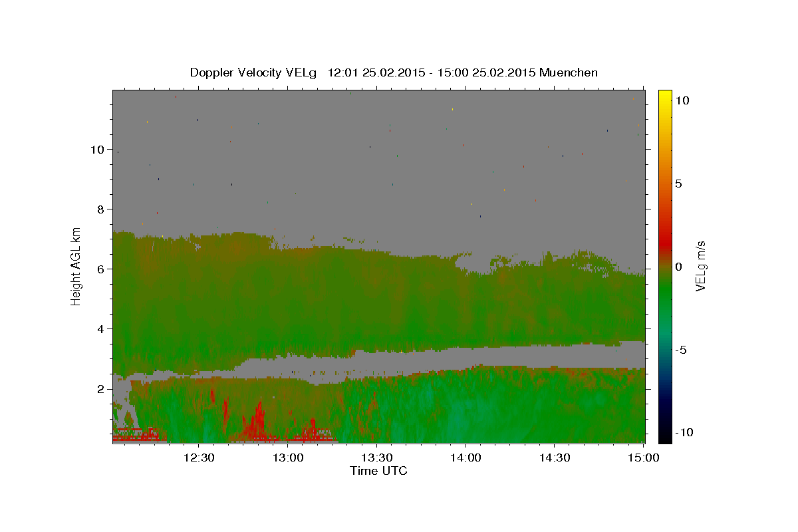This screenshot has width=798, height=532.
Task: Click the 15:00 time tick label
Action: [x=642, y=458]
